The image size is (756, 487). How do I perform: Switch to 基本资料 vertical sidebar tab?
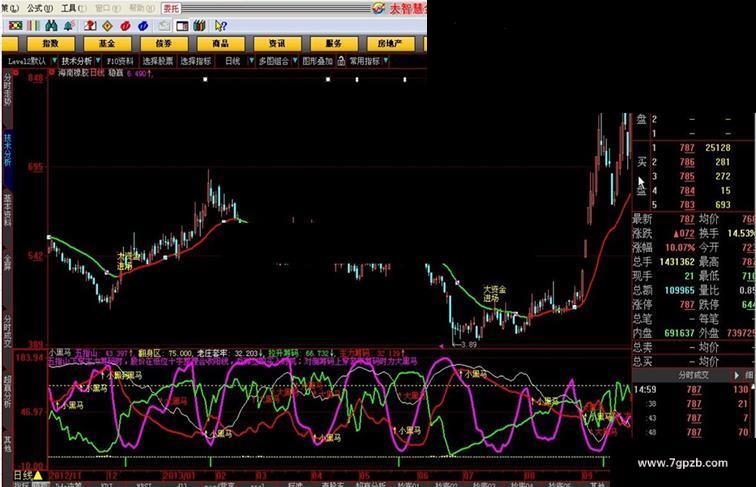click(x=7, y=210)
